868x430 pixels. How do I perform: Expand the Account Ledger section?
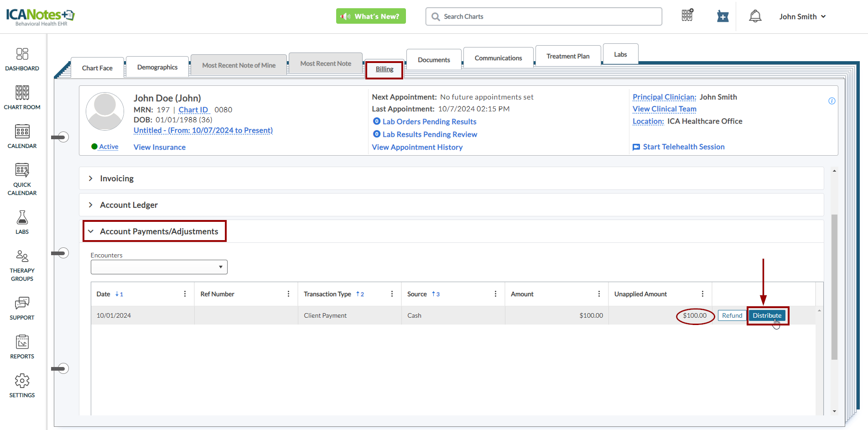coord(129,205)
